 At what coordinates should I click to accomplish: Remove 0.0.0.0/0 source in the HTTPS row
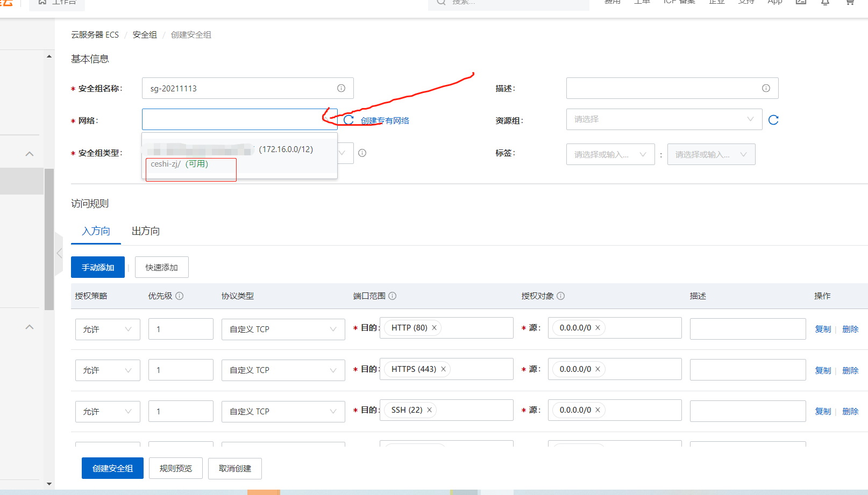pyautogui.click(x=597, y=369)
